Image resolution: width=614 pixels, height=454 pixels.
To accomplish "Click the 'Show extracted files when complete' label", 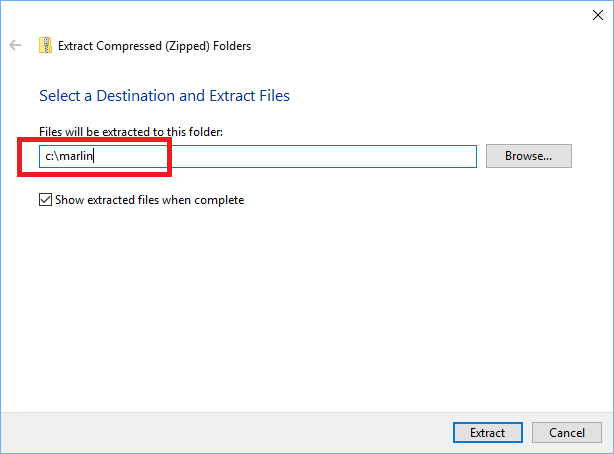I will tap(150, 200).
